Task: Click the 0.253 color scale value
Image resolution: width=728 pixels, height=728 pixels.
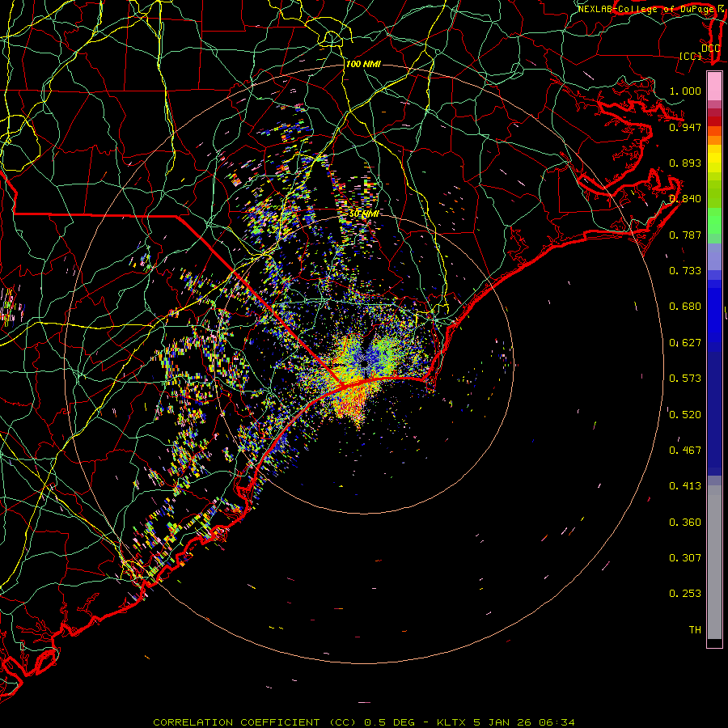Action: tap(685, 594)
